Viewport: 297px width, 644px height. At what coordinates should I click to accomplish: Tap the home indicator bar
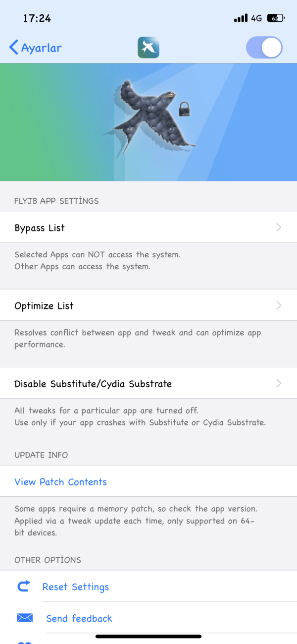coord(148,636)
